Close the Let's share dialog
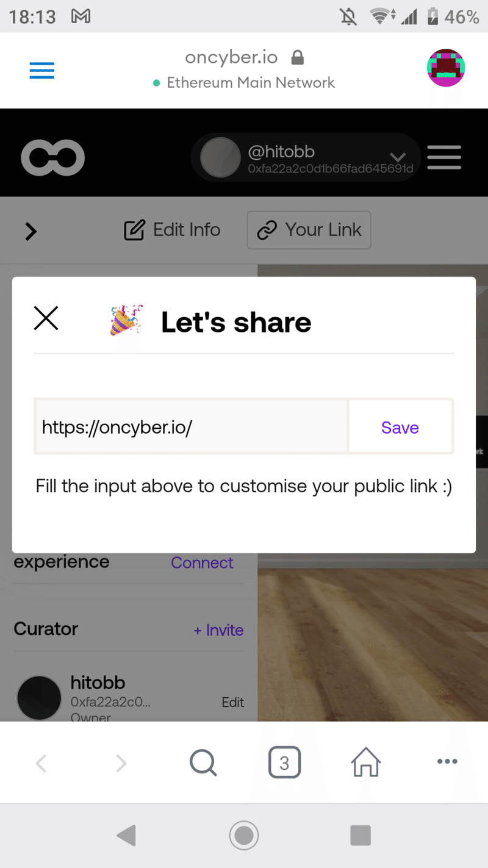The width and height of the screenshot is (488, 868). (x=46, y=318)
